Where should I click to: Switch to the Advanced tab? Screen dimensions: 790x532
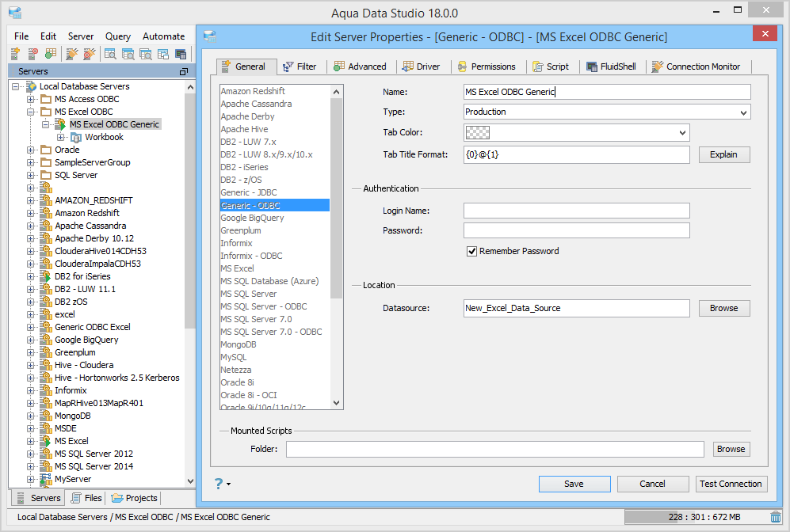[x=361, y=66]
